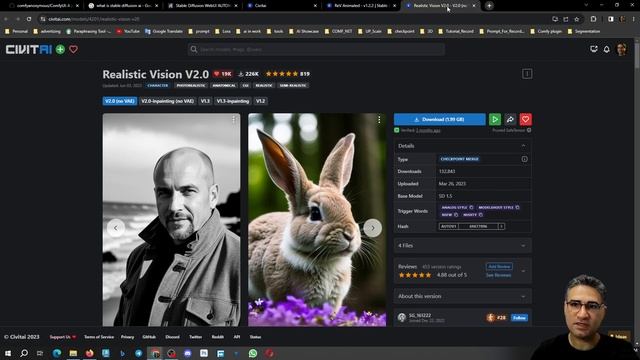Click the info icon in the Type row
This screenshot has height=360, width=640.
[524, 159]
